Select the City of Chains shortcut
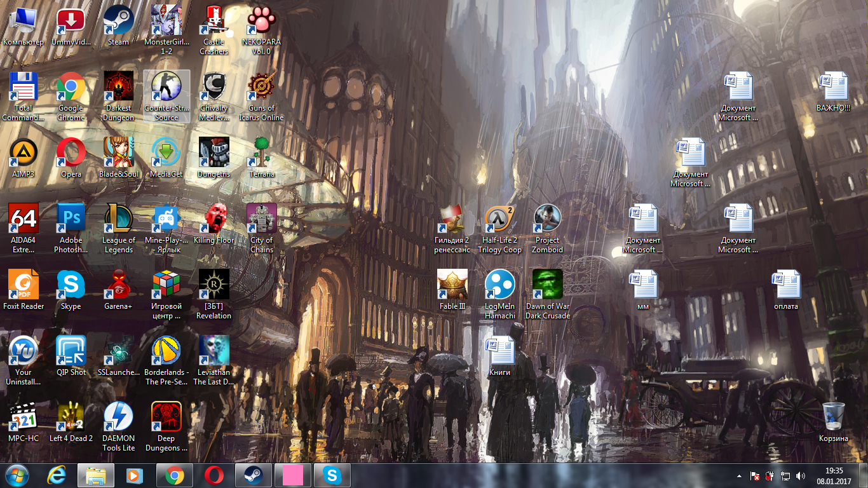 [x=262, y=229]
